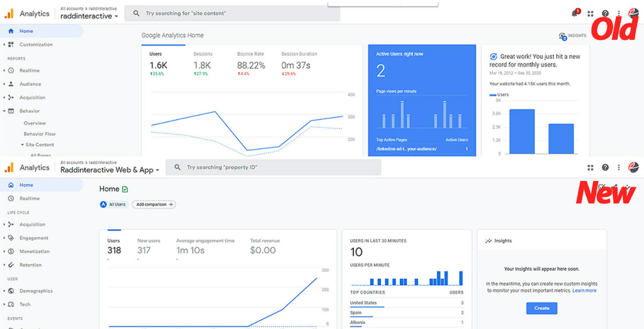Click the Analytics logo in the new view

pos(9,168)
